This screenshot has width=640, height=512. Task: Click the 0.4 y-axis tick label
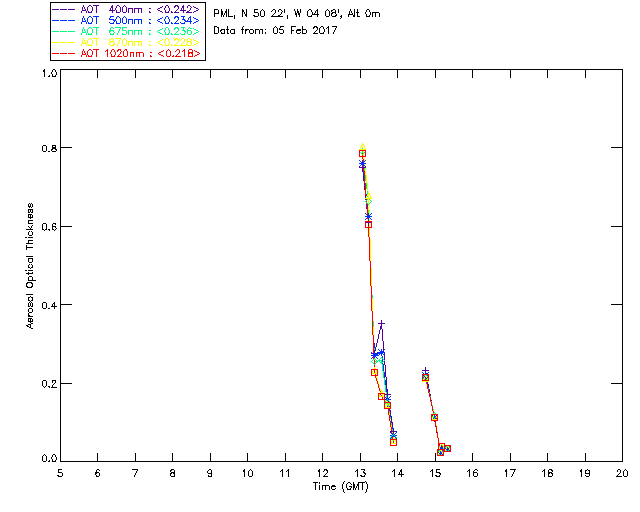(x=49, y=305)
